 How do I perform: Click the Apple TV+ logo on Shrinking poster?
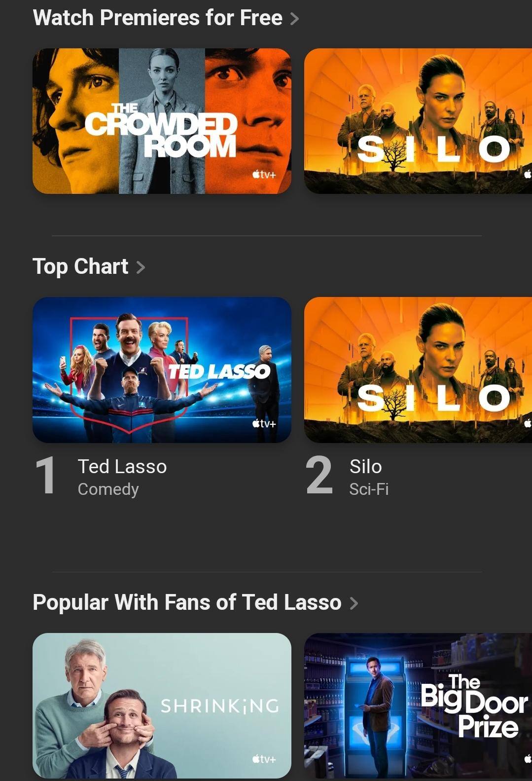pos(264,759)
